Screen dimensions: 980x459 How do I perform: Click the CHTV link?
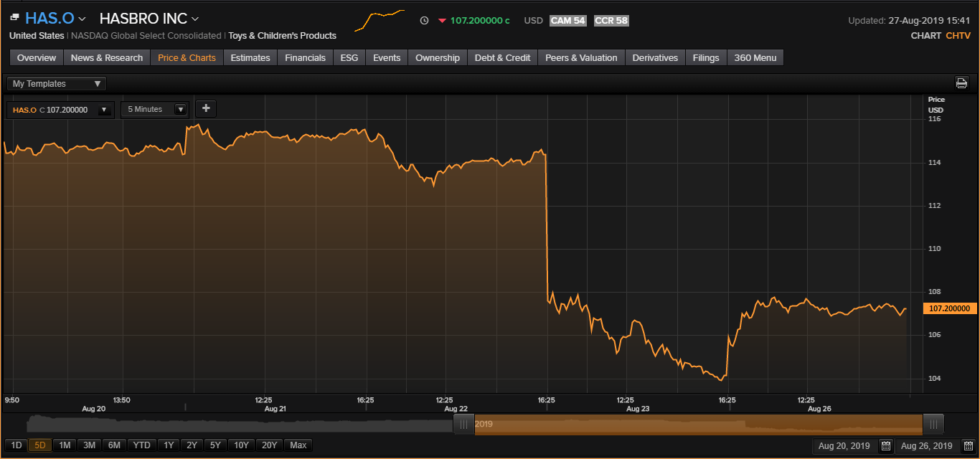coord(958,35)
